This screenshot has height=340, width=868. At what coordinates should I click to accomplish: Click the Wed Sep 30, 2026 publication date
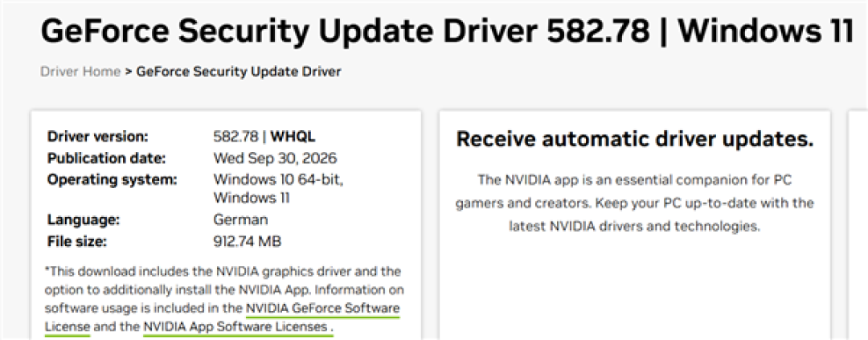(x=275, y=158)
